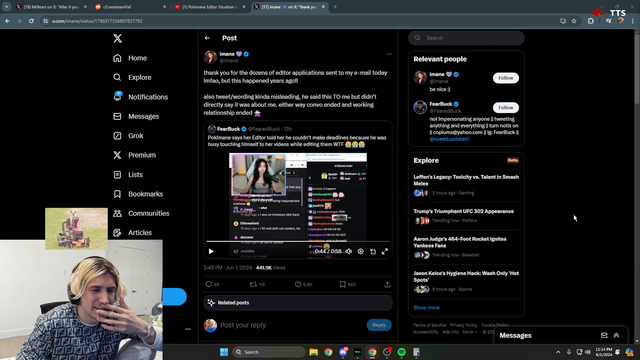640x360 pixels.
Task: Click the Articles icon in sidebar
Action: 117,233
